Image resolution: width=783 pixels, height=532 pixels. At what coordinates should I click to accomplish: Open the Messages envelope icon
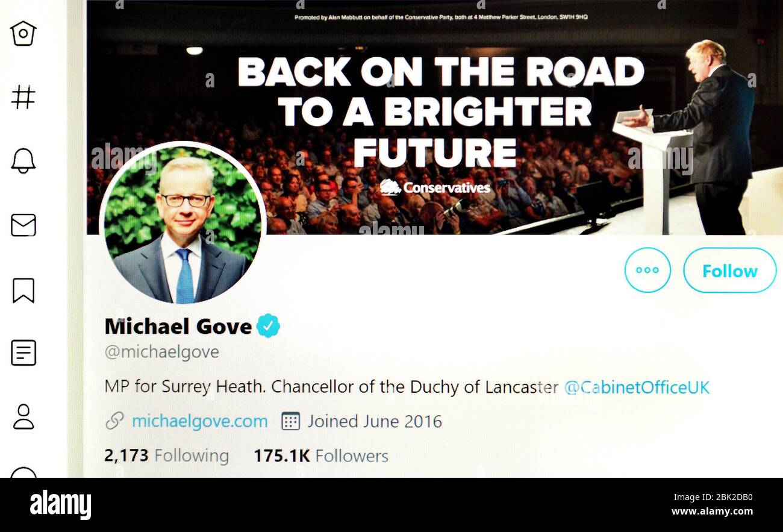point(23,225)
